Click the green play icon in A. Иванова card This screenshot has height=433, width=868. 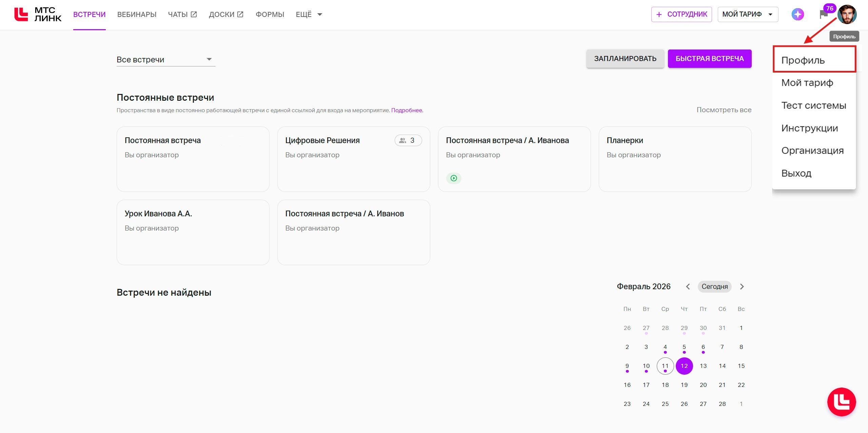454,178
